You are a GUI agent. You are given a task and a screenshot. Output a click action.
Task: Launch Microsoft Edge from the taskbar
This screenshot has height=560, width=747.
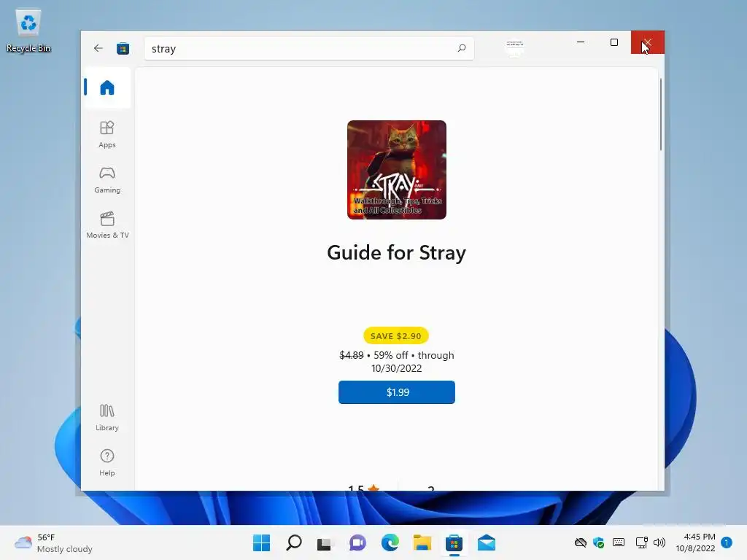[390, 542]
